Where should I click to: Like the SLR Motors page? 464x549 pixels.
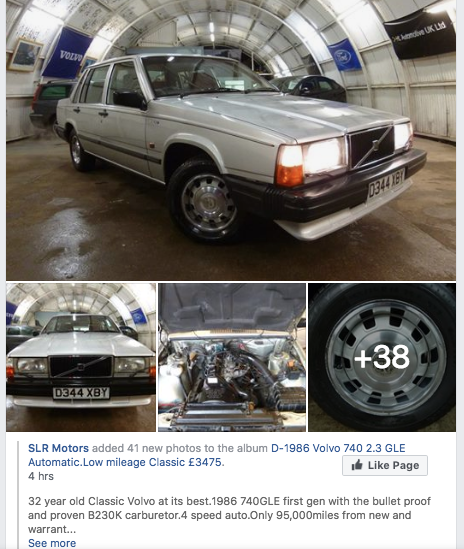[385, 465]
